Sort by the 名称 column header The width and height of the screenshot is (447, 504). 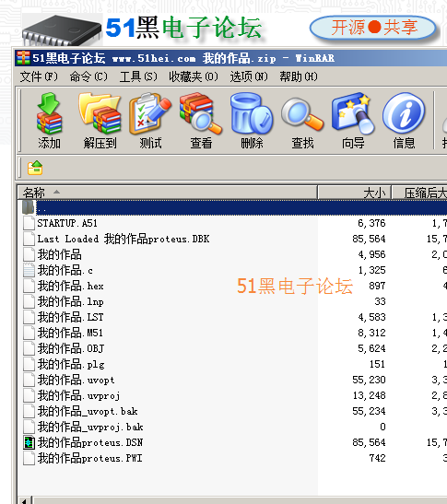point(167,193)
